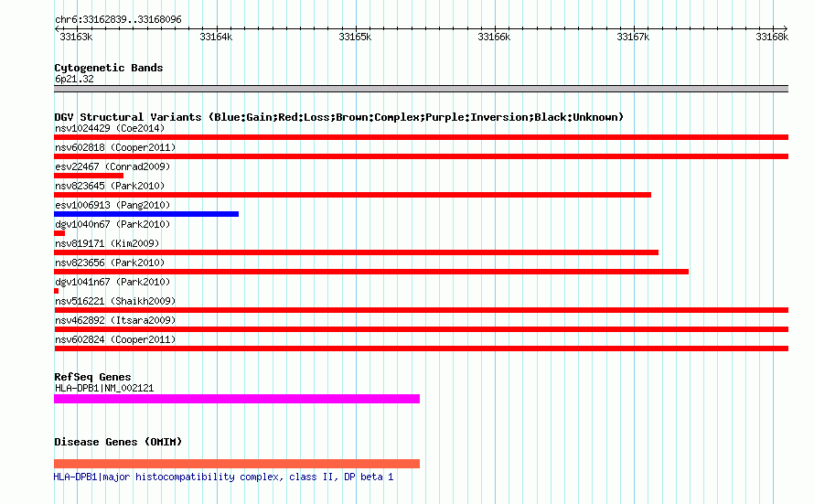Click the magenta HLA-DPB1 RefSeq gene bar
Screen dimensions: 814x504
click(x=237, y=399)
